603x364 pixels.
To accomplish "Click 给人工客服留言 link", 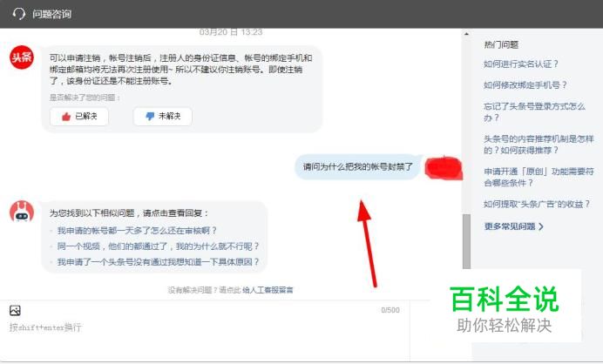I will (268, 290).
